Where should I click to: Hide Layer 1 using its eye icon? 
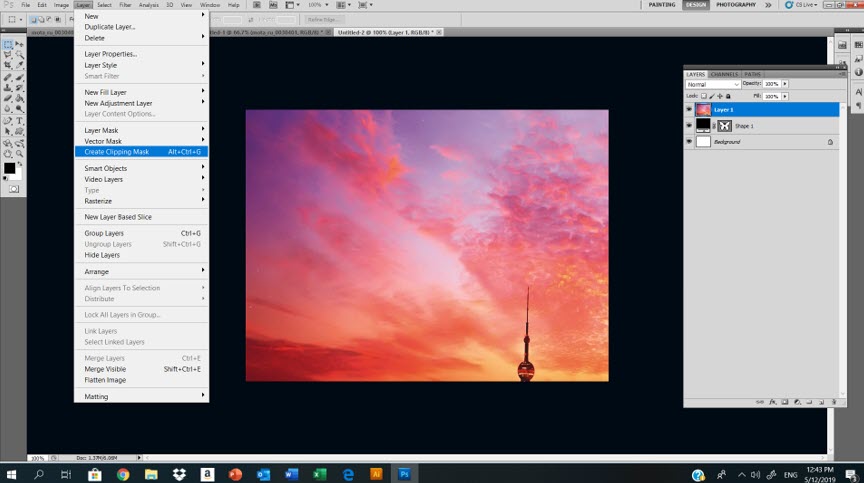pyautogui.click(x=689, y=109)
